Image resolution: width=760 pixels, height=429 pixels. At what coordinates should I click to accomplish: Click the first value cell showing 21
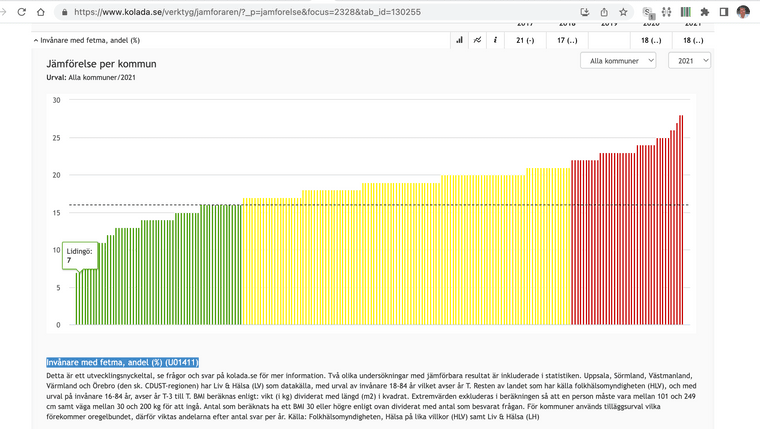pos(525,40)
